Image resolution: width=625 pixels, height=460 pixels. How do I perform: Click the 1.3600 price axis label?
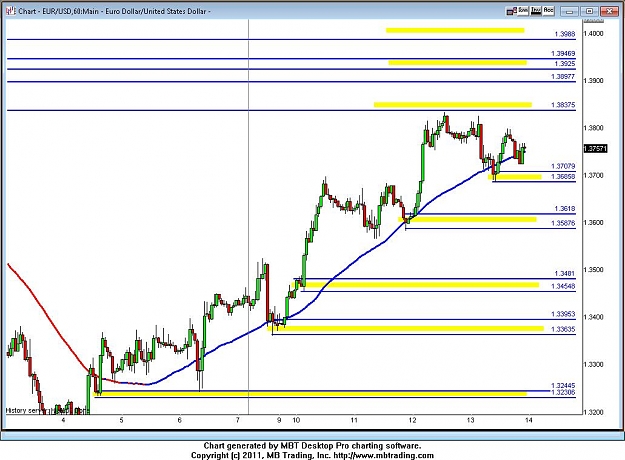[593, 222]
